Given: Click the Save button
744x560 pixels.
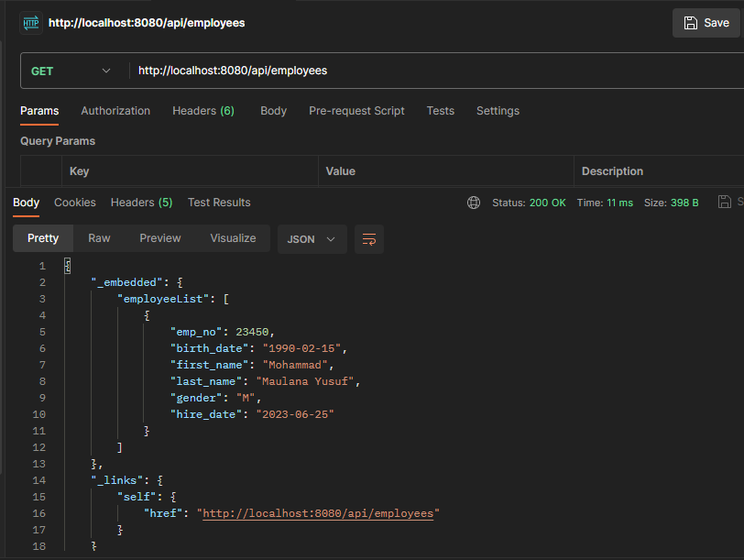Looking at the screenshot, I should click(706, 22).
